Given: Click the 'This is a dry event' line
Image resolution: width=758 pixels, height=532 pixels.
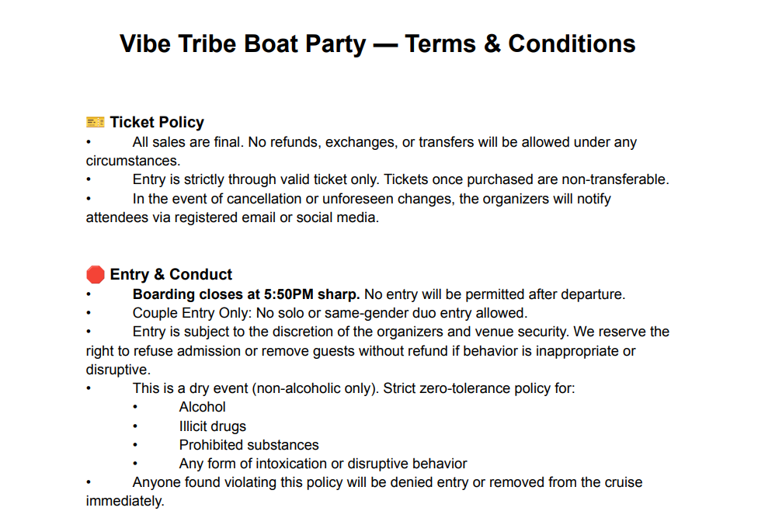Looking at the screenshot, I should (354, 388).
